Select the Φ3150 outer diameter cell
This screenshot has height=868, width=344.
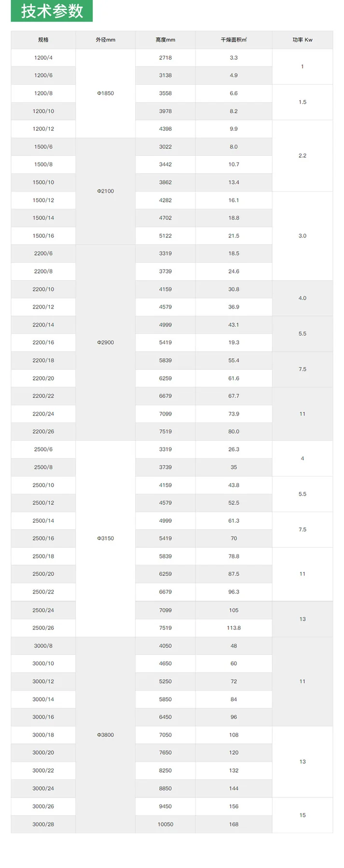(x=106, y=538)
